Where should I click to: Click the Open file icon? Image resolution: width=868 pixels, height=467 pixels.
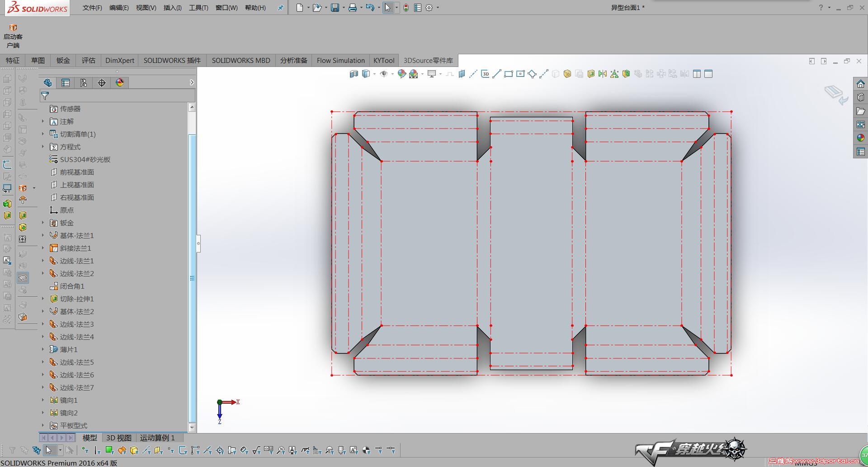(317, 8)
